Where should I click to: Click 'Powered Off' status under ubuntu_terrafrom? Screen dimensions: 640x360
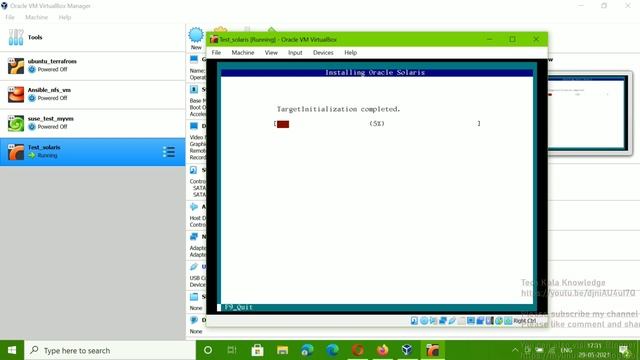coord(52,70)
